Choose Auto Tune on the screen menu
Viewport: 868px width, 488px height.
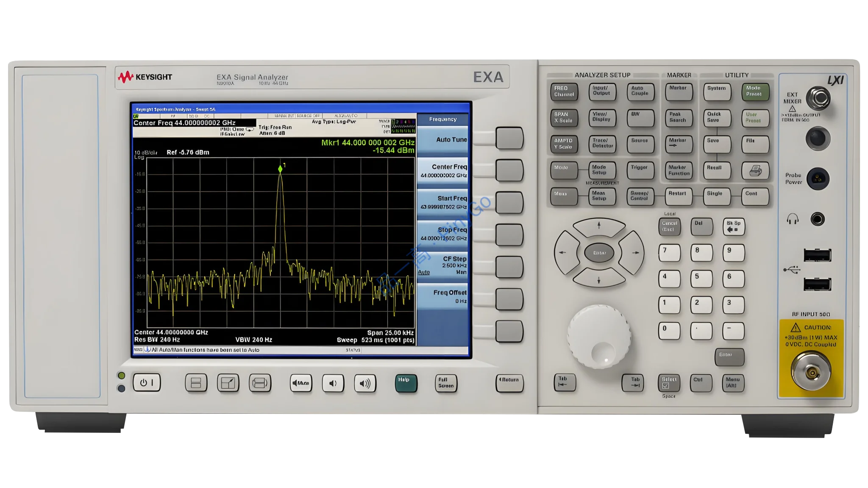[x=442, y=140]
